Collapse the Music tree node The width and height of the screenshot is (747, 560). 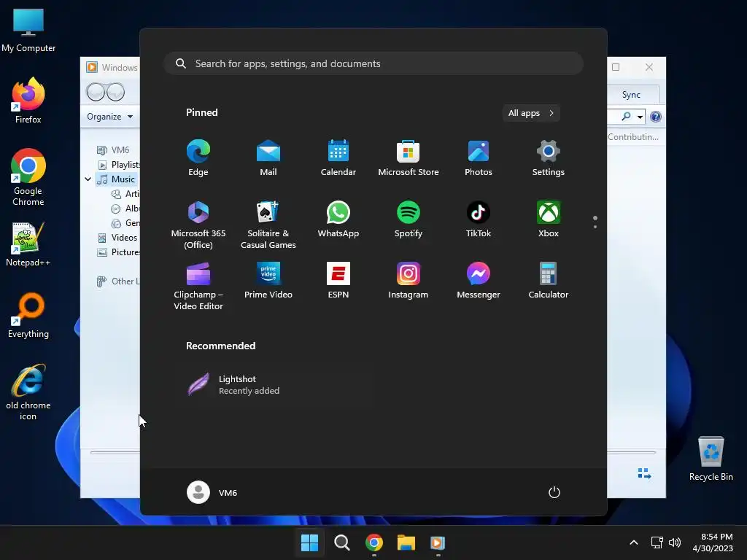pos(88,179)
